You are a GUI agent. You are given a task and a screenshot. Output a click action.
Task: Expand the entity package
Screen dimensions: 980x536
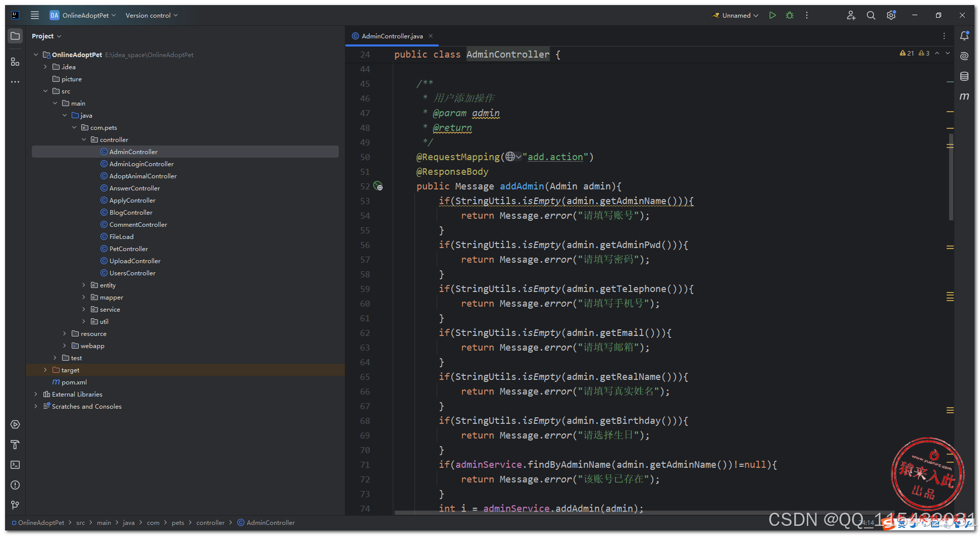[84, 285]
